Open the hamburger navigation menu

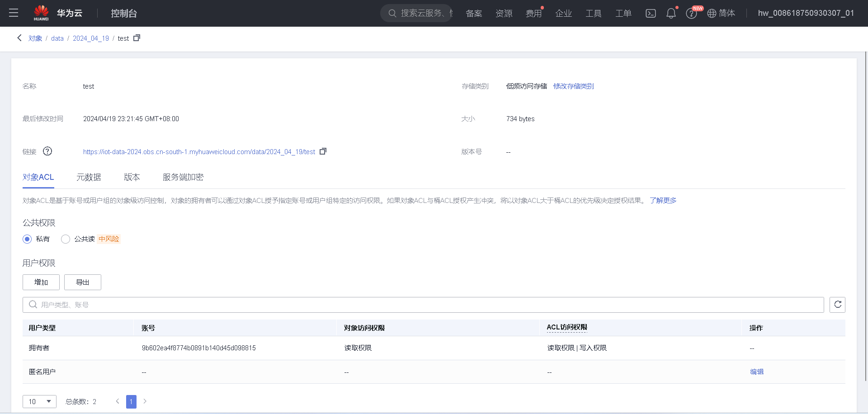tap(13, 13)
